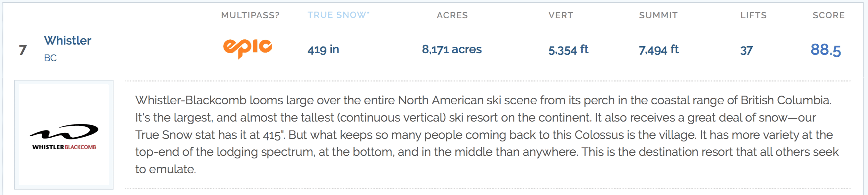Click the 37 lifts value
868x195 pixels.
tap(746, 51)
